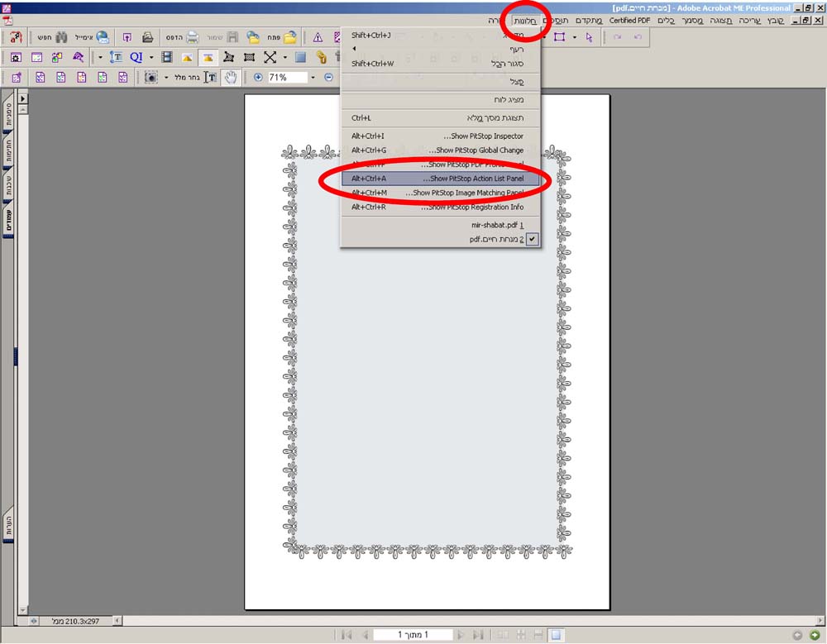Select the purple arrow pointer tool
827x644 pixels.
(x=589, y=37)
